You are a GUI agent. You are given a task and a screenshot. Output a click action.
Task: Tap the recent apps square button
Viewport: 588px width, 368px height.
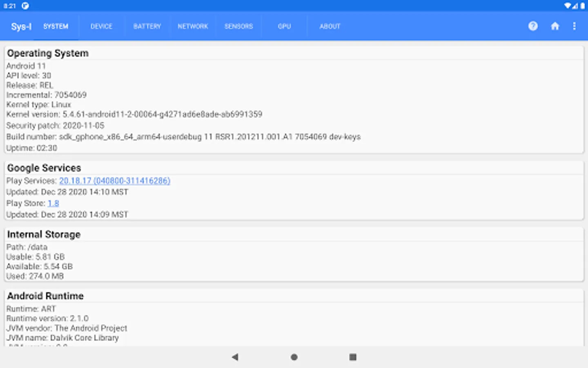click(353, 357)
